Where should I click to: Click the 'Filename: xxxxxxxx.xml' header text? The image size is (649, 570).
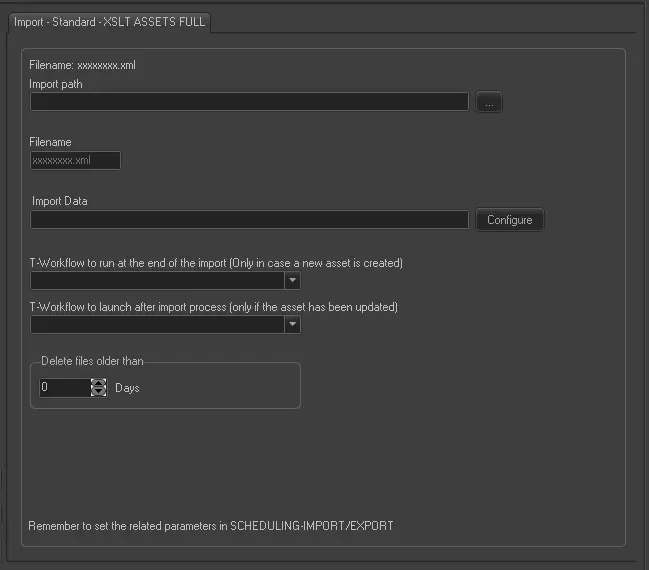[82, 65]
